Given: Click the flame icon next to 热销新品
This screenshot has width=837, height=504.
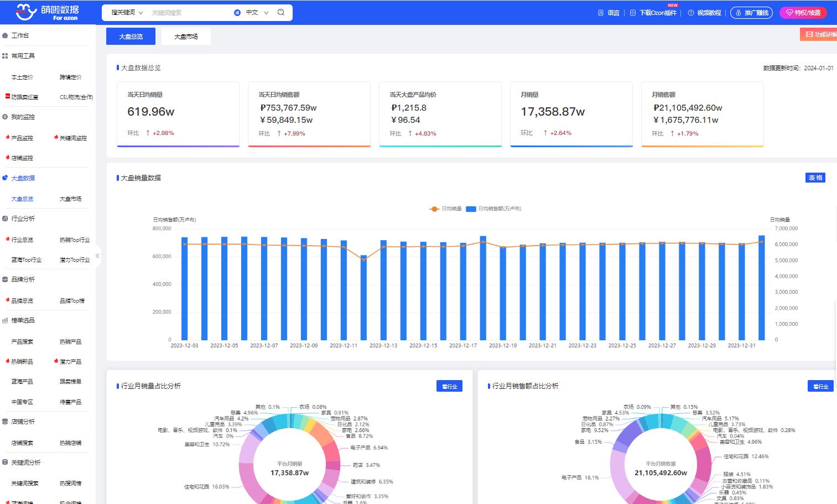Looking at the screenshot, I should [x=8, y=361].
